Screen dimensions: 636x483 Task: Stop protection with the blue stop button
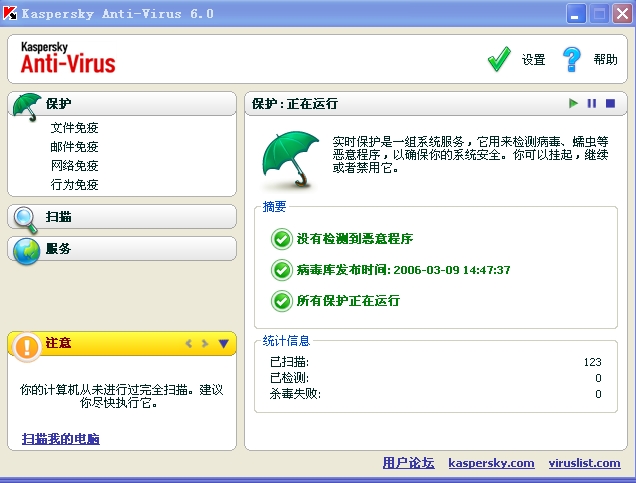click(610, 103)
